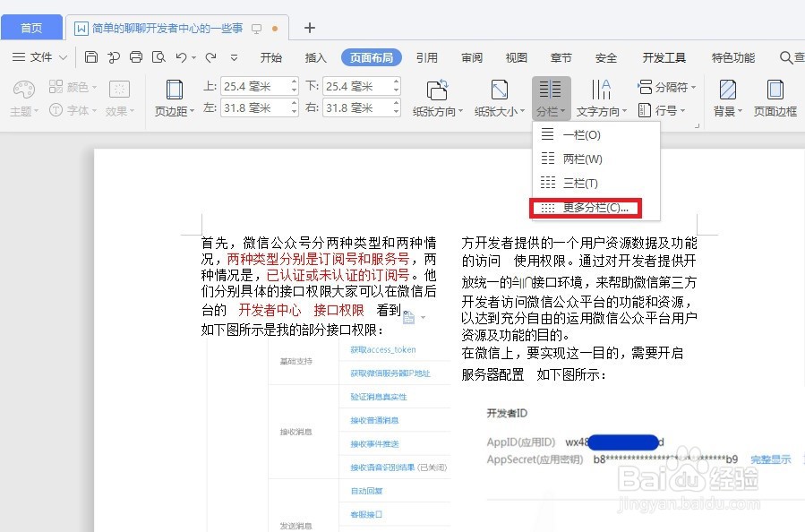The height and width of the screenshot is (532, 805).
Task: Toggle the 分栏 columns button
Action: click(x=551, y=98)
